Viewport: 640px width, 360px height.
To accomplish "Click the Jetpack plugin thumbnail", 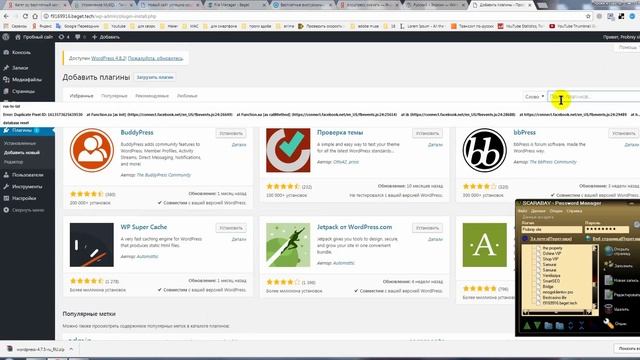I will [x=288, y=245].
